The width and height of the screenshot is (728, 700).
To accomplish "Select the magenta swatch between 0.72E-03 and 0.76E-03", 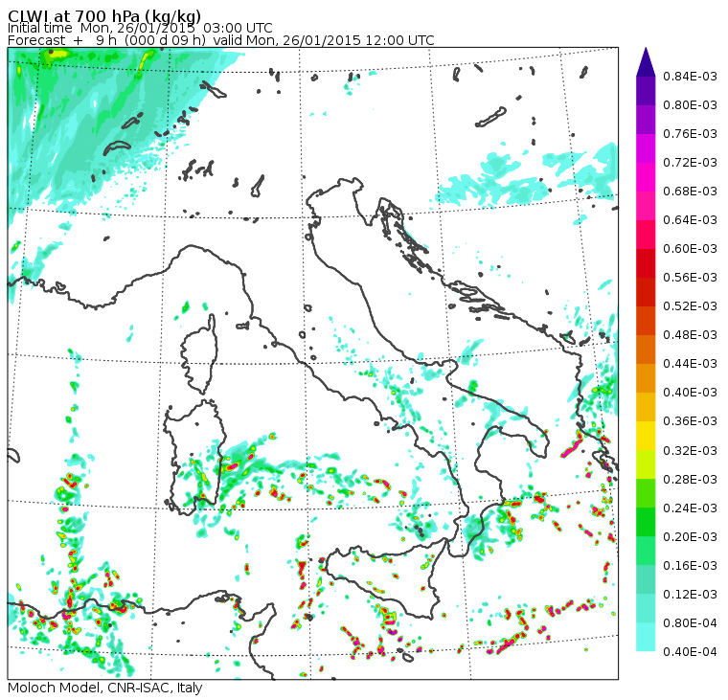I will [646, 148].
